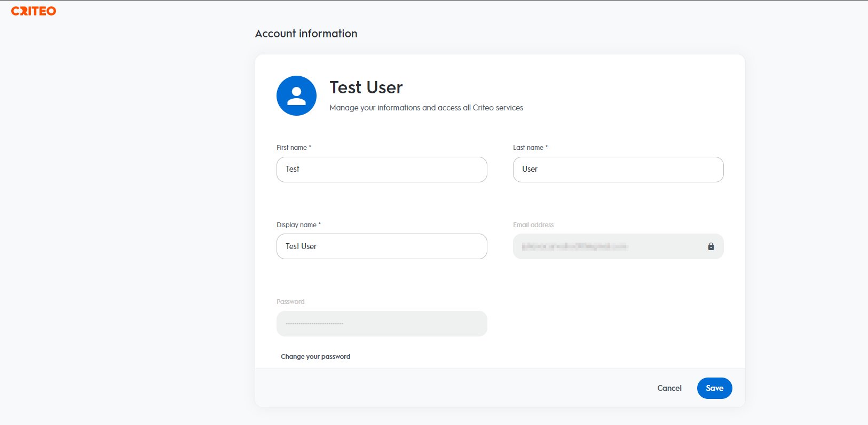Focus the First name input field
868x425 pixels.
point(382,170)
